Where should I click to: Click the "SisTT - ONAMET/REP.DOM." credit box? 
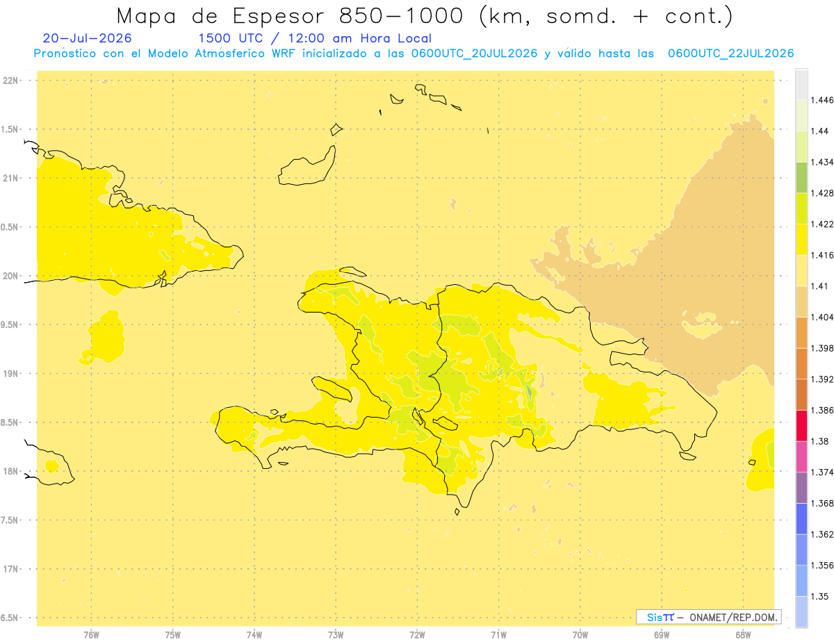(709, 617)
